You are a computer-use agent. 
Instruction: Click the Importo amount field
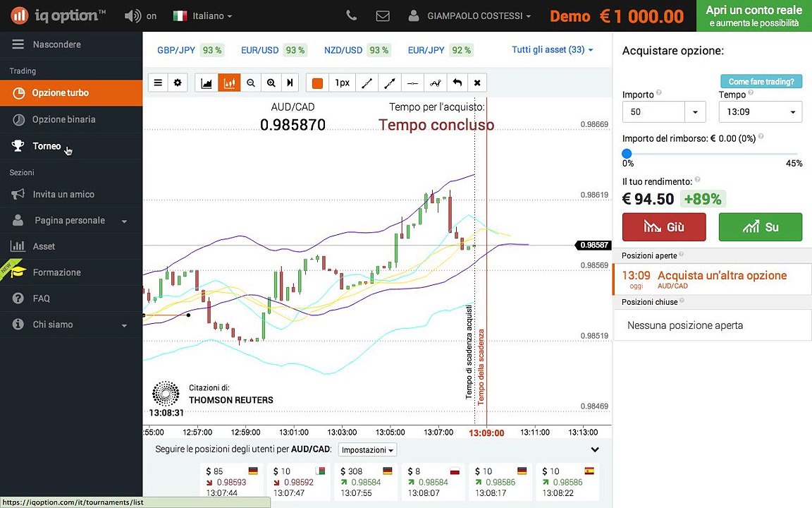(653, 112)
